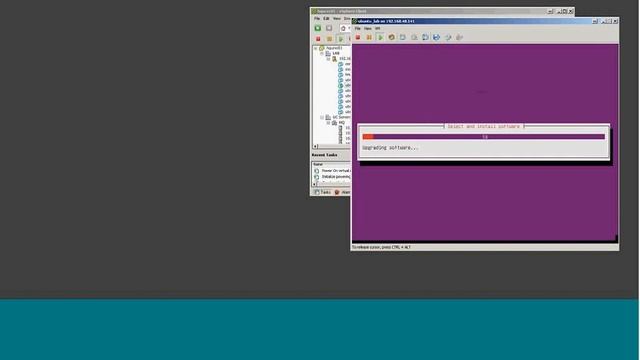The image size is (640, 360).
Task: Maximize the ubuntu console window
Action: [x=608, y=21]
